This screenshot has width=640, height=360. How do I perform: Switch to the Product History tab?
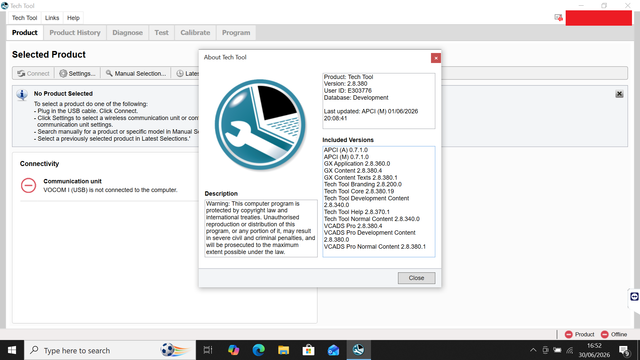pos(75,33)
